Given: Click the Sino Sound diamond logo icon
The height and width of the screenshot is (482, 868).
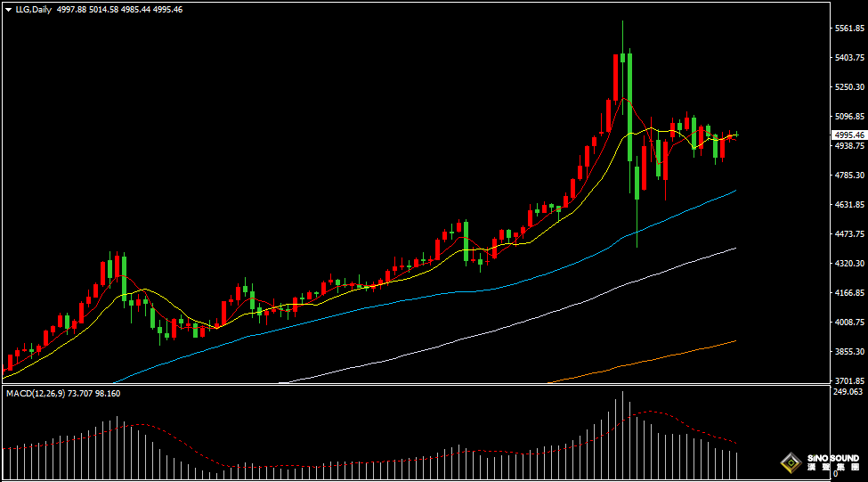Looking at the screenshot, I should coord(789,463).
